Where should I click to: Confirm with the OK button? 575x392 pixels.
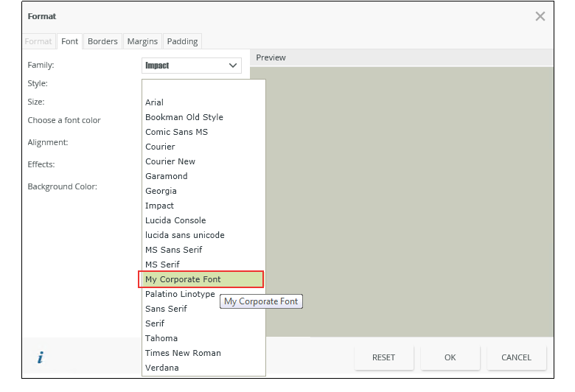(450, 357)
